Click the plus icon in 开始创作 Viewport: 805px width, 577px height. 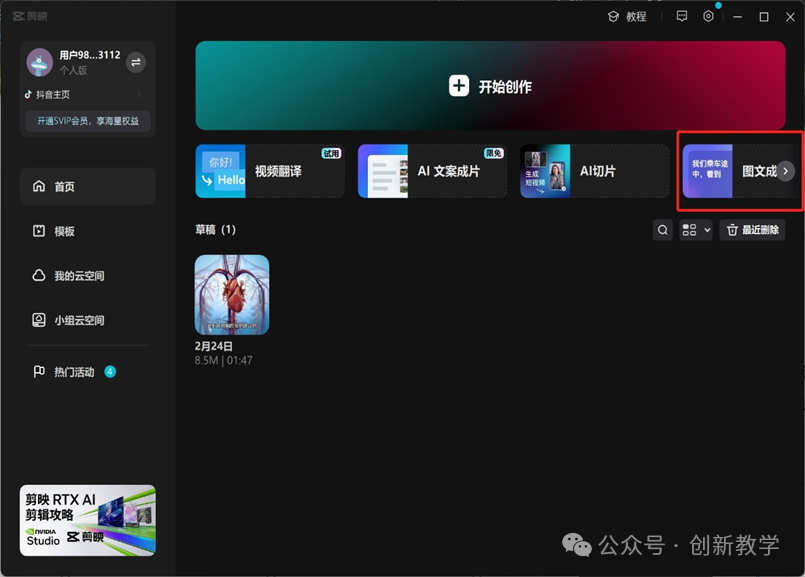tap(459, 86)
